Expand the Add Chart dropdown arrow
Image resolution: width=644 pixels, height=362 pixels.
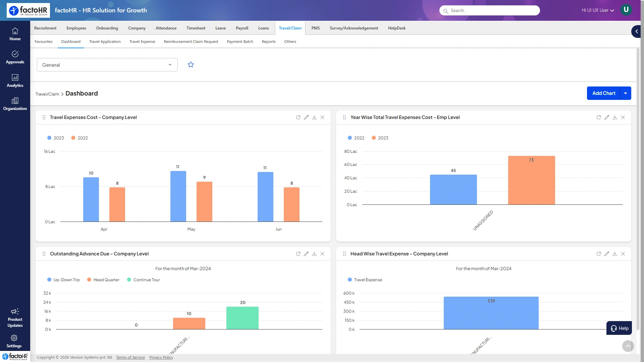click(626, 93)
